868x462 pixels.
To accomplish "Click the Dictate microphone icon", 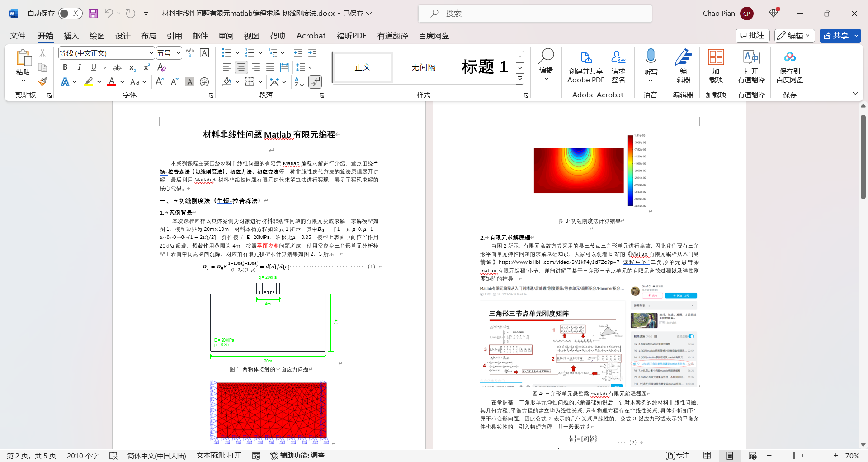I will tap(651, 57).
